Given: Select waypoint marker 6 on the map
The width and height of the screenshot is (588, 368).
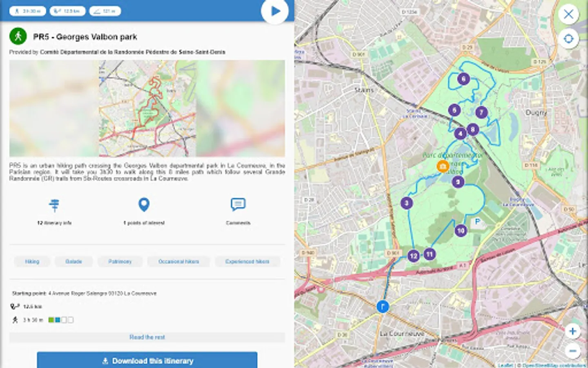Looking at the screenshot, I should point(463,79).
